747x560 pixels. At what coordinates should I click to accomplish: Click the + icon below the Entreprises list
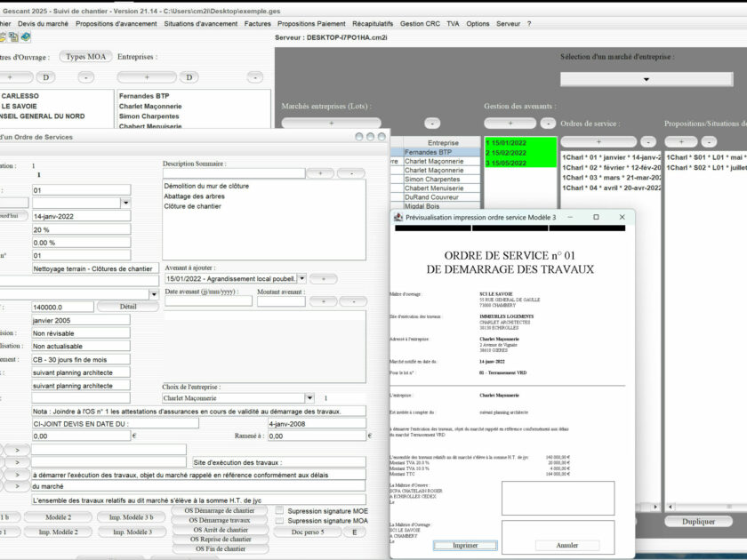[x=146, y=77]
